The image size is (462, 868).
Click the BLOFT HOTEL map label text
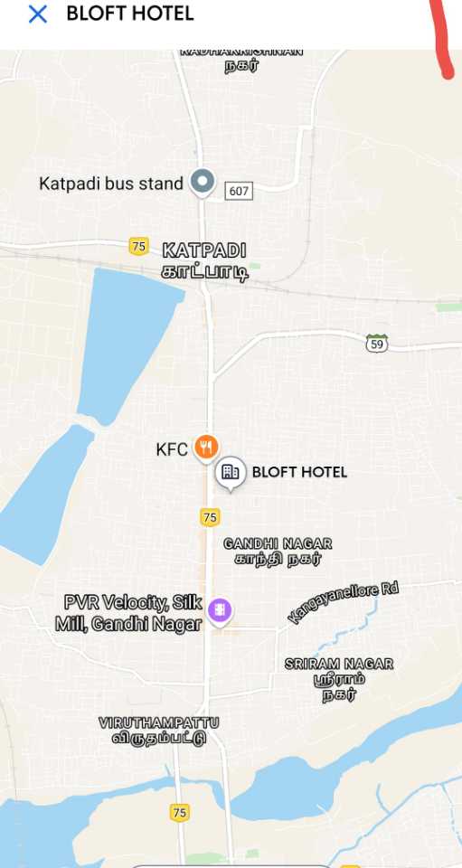pos(299,472)
